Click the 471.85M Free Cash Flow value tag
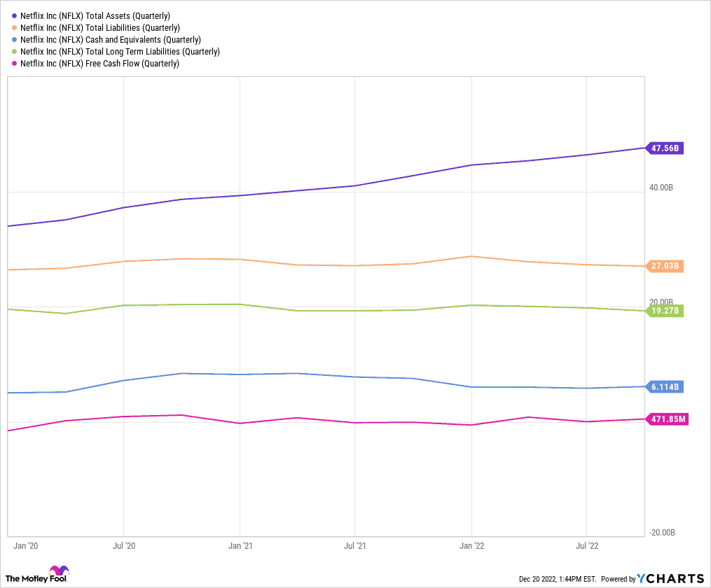Screen dimensions: 711x588 667,419
